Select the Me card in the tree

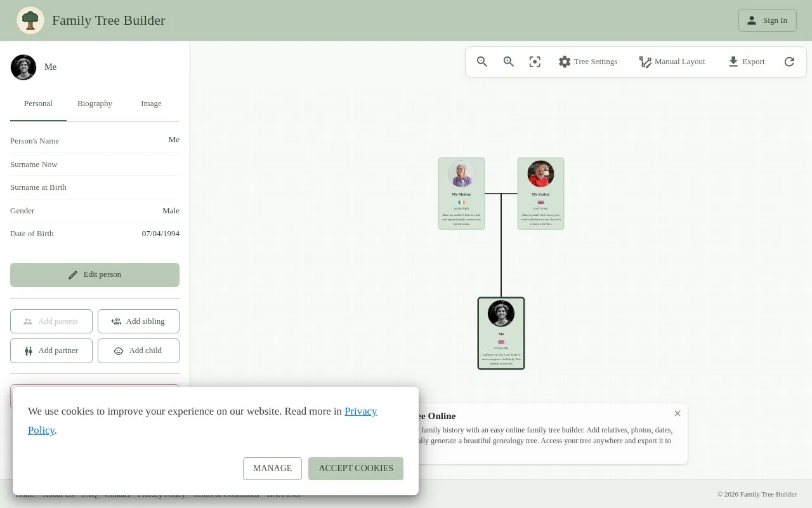click(501, 333)
